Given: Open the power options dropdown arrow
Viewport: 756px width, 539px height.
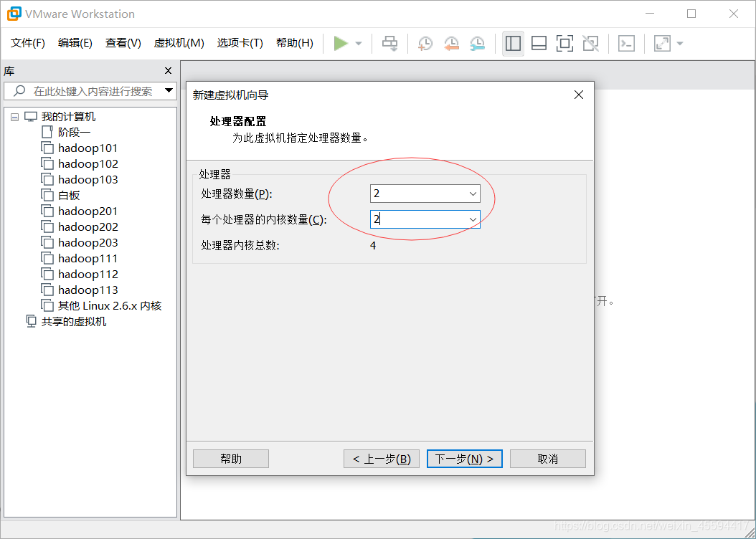Looking at the screenshot, I should (358, 43).
